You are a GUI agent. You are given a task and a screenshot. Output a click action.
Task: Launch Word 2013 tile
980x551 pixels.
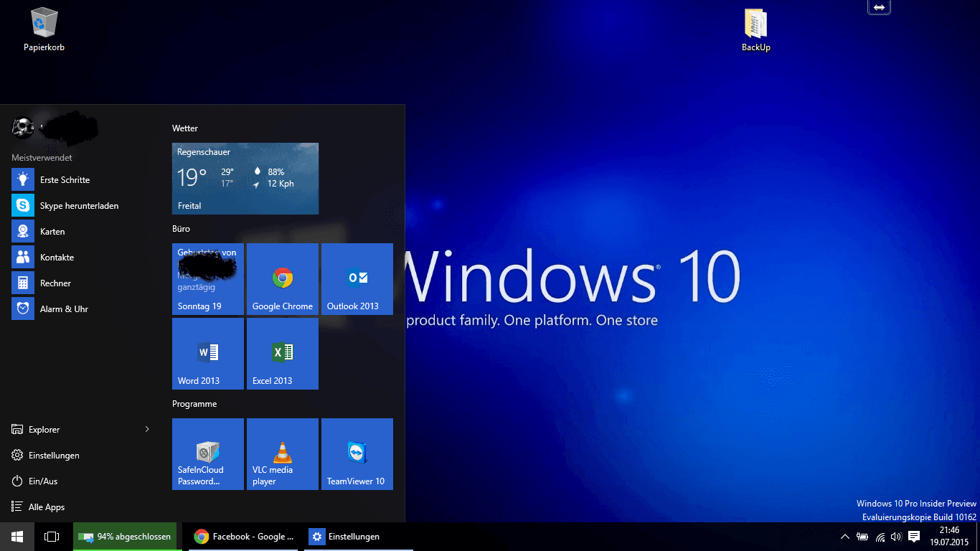coord(208,354)
